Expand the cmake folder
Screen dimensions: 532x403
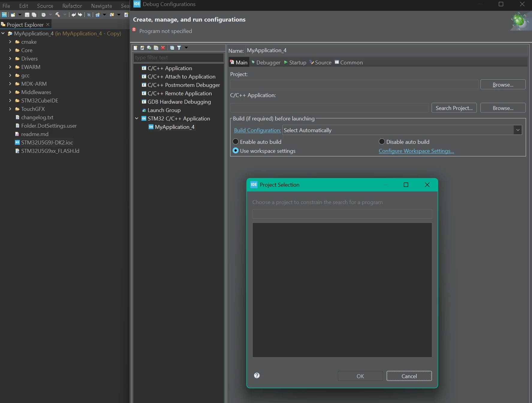tap(10, 42)
